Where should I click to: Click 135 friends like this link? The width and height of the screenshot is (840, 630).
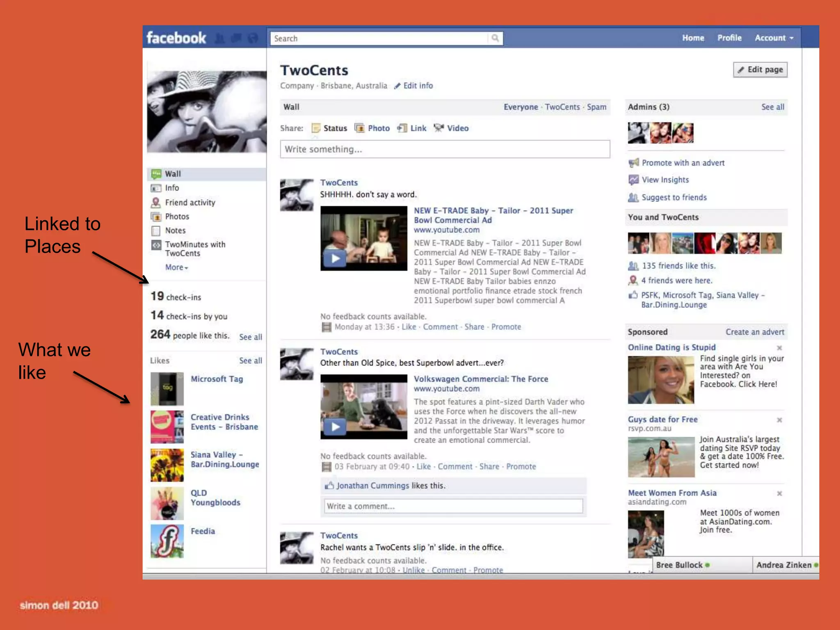pyautogui.click(x=678, y=266)
